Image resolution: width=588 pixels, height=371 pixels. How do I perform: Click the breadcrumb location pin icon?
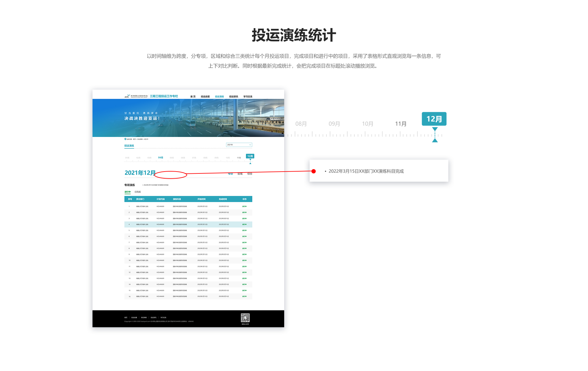click(x=125, y=139)
